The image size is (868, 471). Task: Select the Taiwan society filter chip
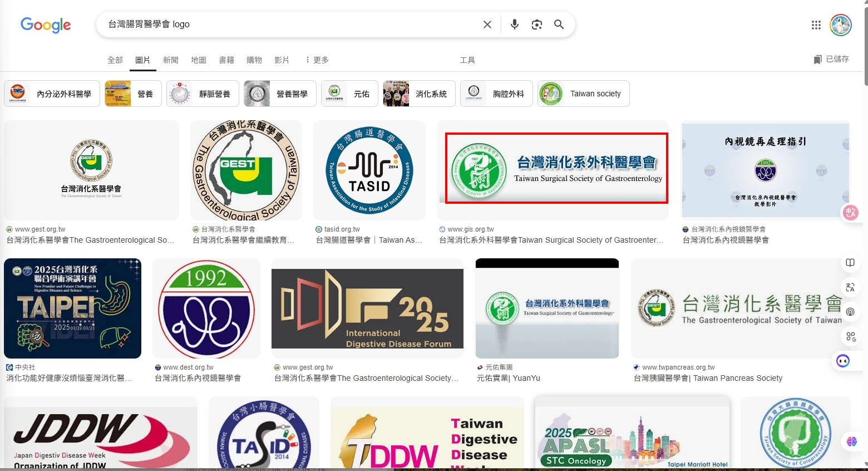584,94
